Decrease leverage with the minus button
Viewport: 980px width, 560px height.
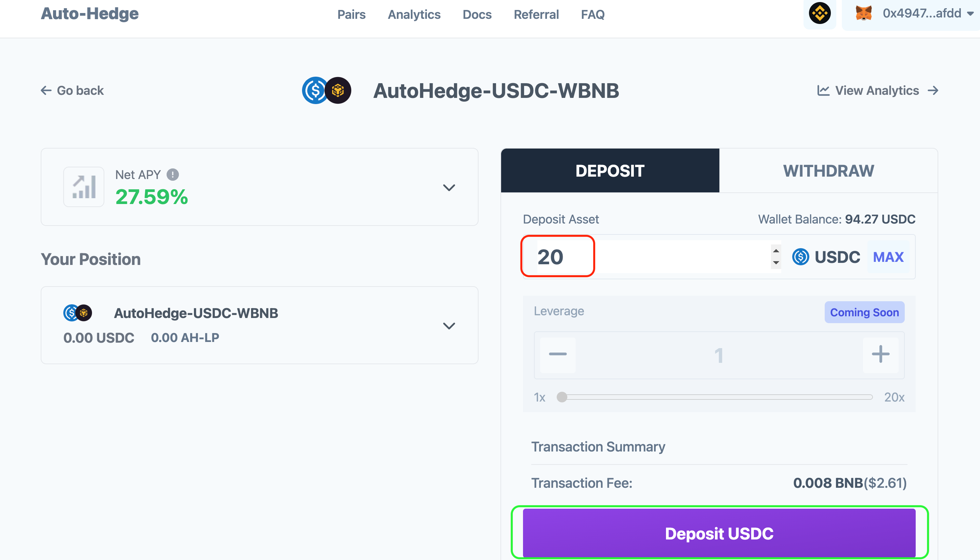558,355
